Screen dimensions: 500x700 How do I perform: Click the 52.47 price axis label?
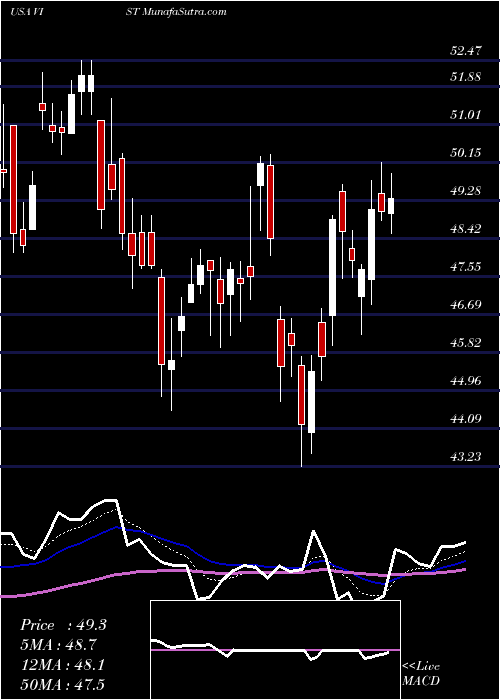(465, 50)
